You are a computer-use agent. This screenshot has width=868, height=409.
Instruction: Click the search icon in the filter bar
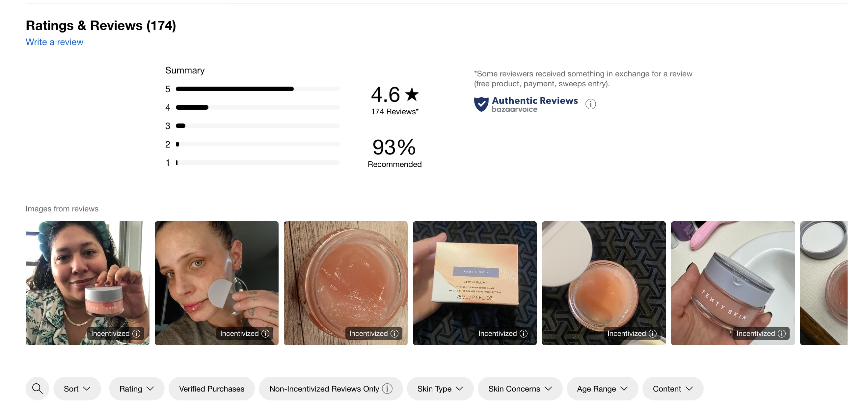(38, 388)
